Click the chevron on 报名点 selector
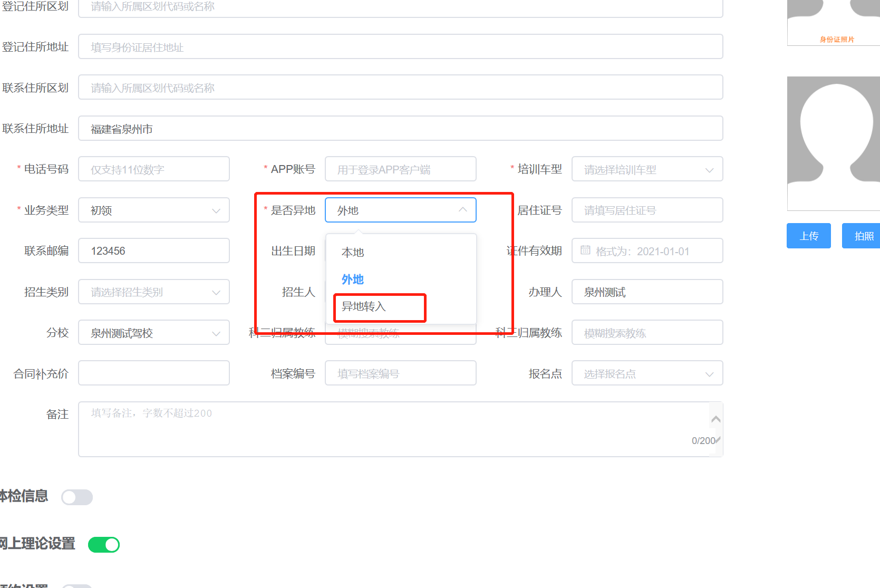The image size is (880, 588). click(710, 373)
